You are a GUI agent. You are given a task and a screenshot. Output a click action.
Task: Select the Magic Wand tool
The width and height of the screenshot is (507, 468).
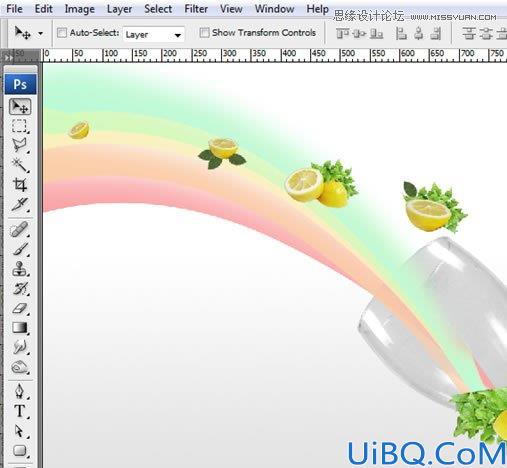19,165
